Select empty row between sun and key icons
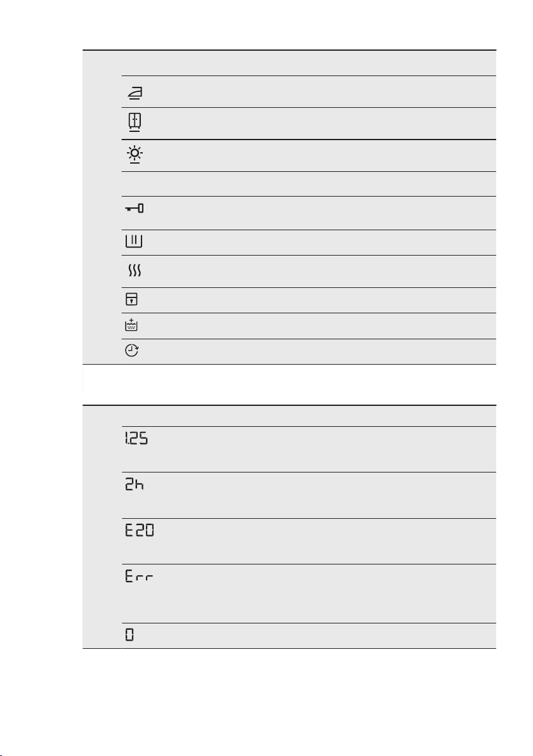This screenshot has height=756, width=533. [x=309, y=184]
